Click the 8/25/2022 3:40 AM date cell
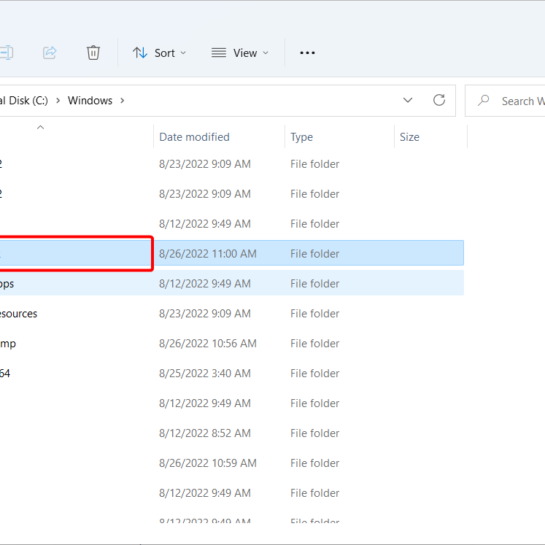 click(205, 373)
